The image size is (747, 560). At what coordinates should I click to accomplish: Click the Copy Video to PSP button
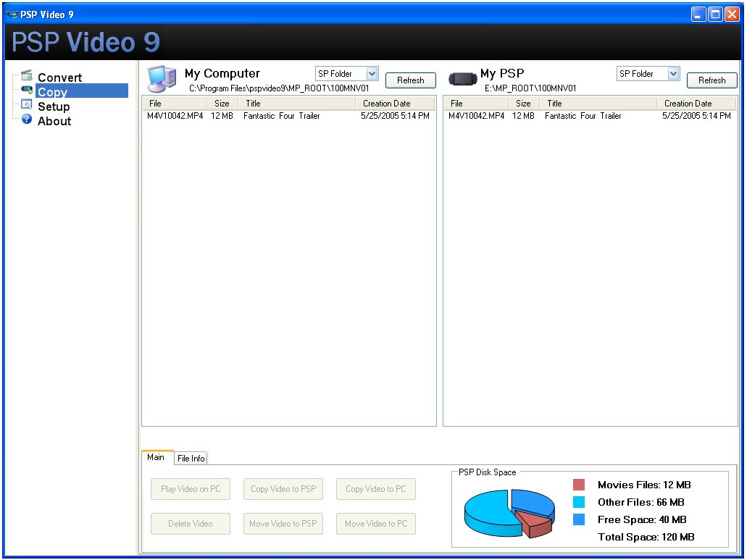283,489
